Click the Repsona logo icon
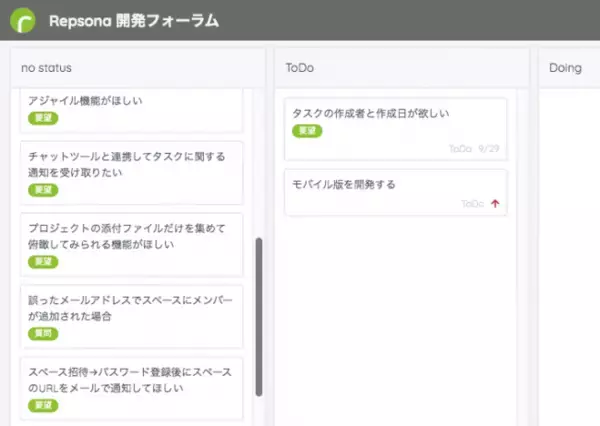 pos(24,20)
